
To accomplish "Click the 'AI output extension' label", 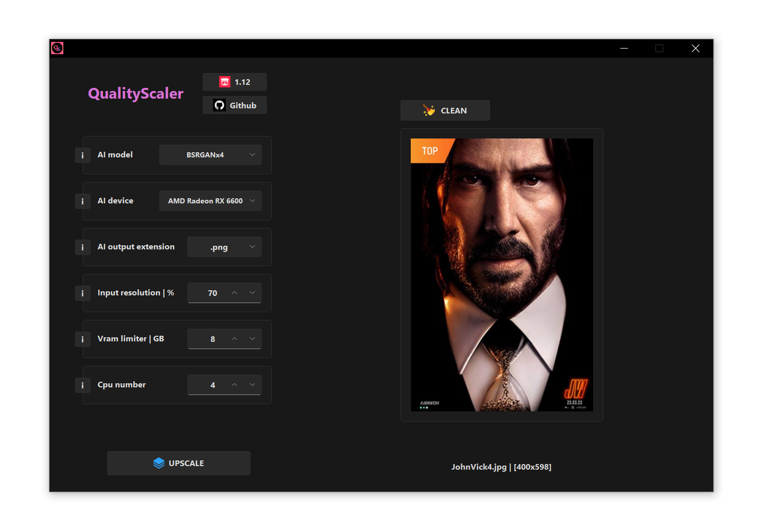I will click(x=136, y=247).
